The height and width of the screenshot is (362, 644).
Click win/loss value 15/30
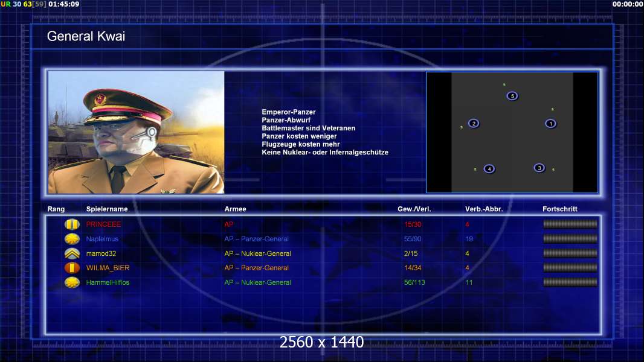tap(413, 224)
